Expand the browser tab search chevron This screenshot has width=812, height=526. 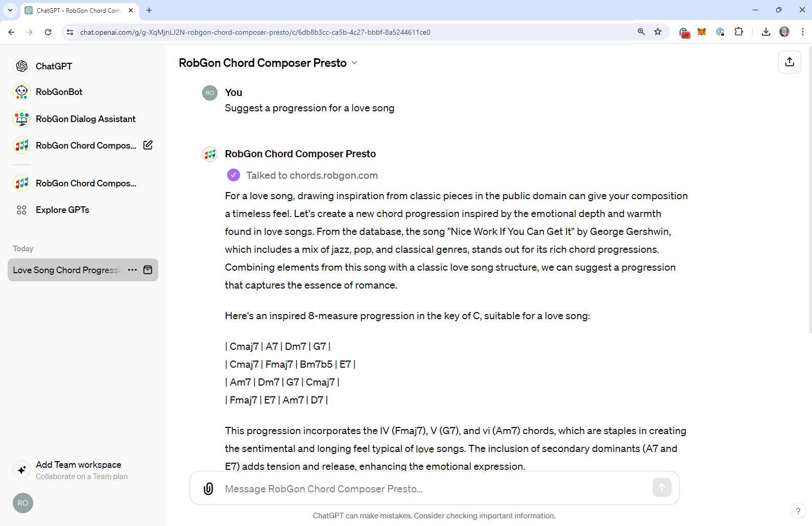click(10, 10)
